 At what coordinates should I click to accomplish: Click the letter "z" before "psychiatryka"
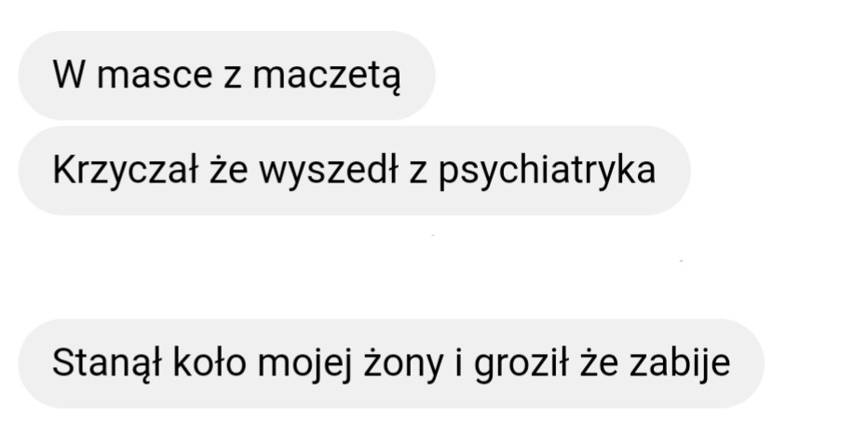coord(418,173)
